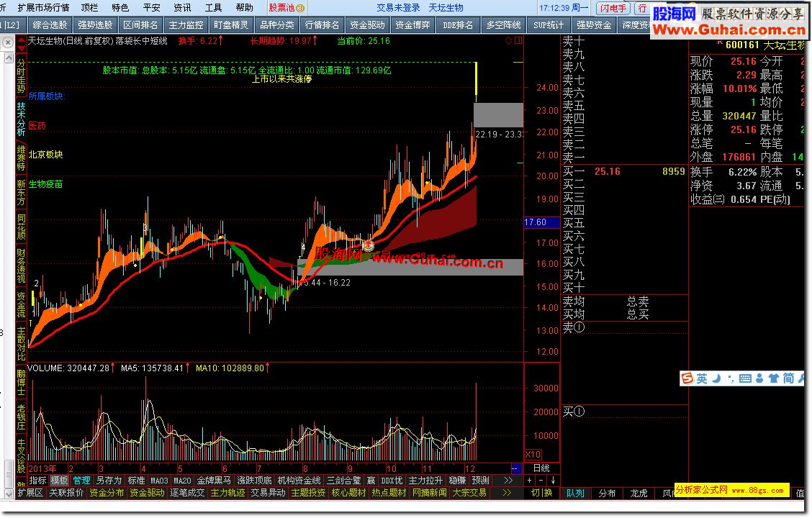Viewport: 812px width, 518px height.
Task: Select the 财务透视 sidebar tab
Action: coord(21,266)
